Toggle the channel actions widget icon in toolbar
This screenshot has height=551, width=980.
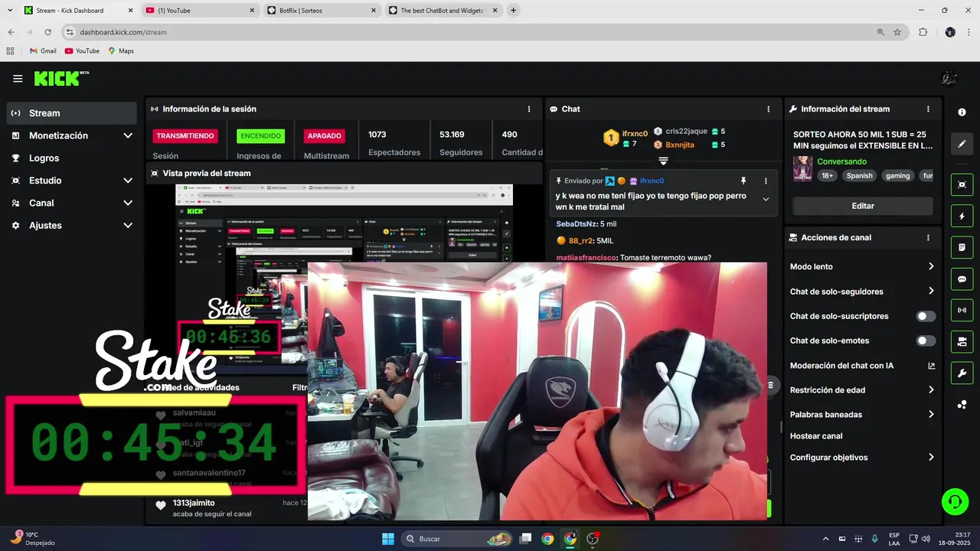[x=962, y=341]
